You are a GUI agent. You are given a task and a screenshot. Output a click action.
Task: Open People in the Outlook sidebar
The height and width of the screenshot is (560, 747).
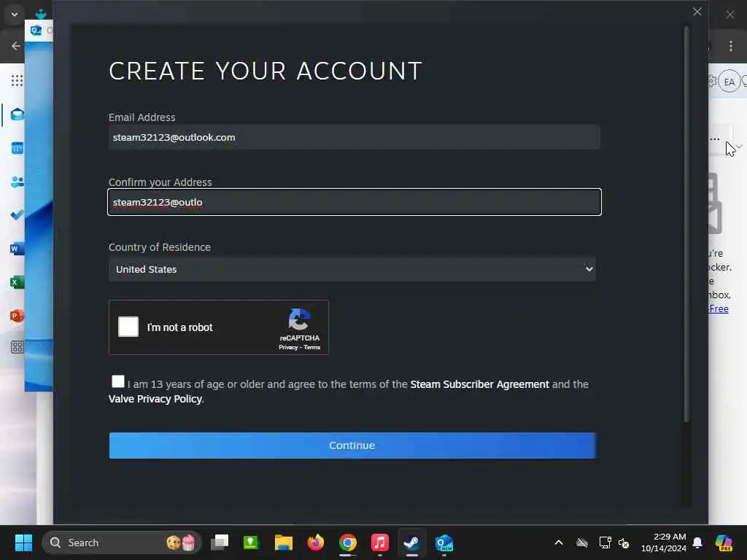point(18,182)
